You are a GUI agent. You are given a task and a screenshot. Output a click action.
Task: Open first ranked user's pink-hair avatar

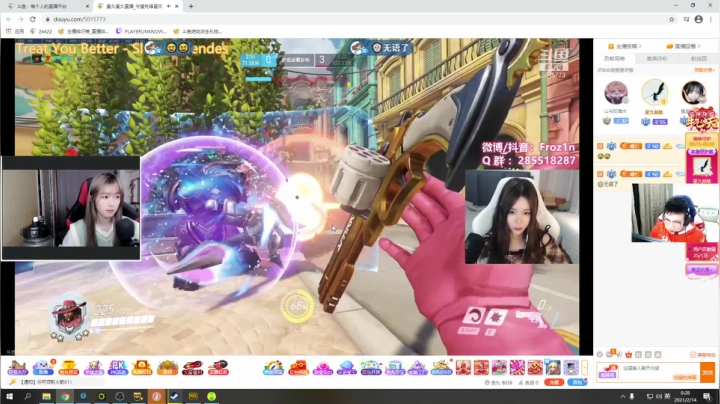[615, 93]
